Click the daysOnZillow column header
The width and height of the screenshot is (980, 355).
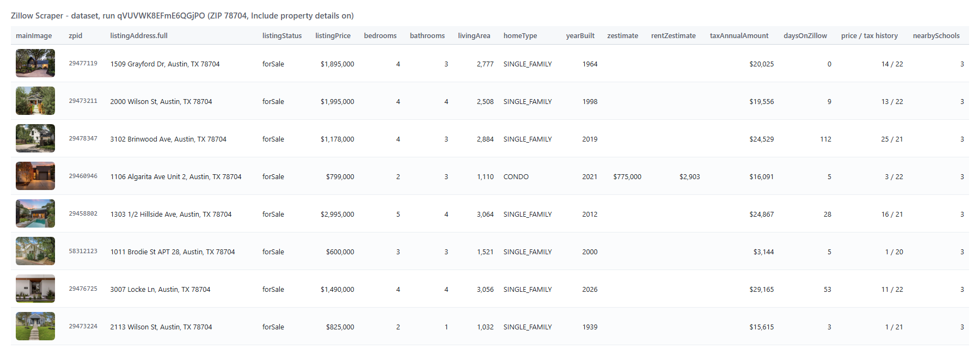pyautogui.click(x=805, y=36)
